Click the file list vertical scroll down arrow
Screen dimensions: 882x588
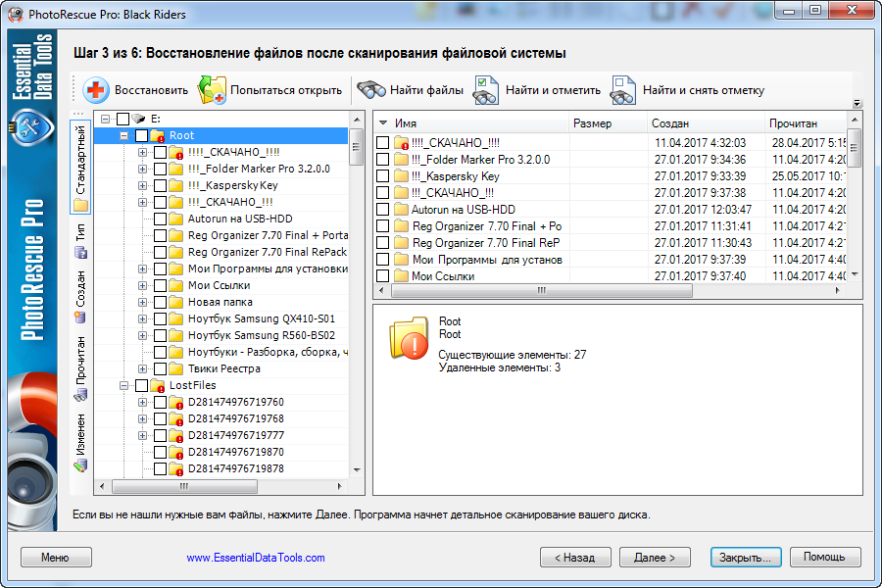[855, 274]
